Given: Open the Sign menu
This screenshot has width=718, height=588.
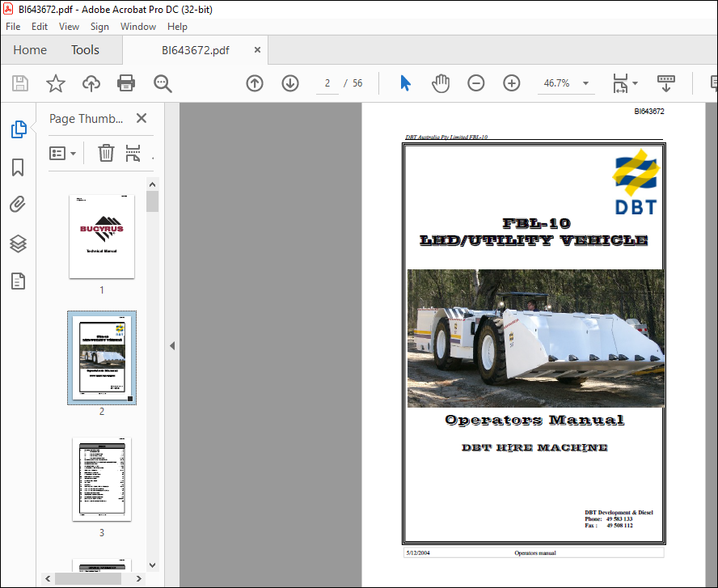Looking at the screenshot, I should [99, 27].
